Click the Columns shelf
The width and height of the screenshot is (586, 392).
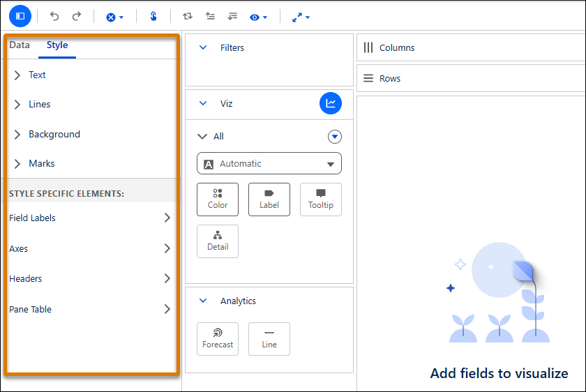pos(471,47)
